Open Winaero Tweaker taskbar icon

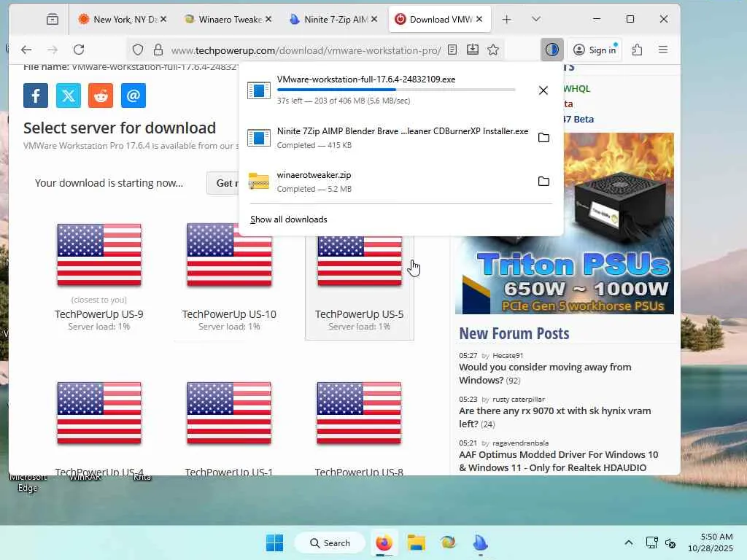point(448,542)
